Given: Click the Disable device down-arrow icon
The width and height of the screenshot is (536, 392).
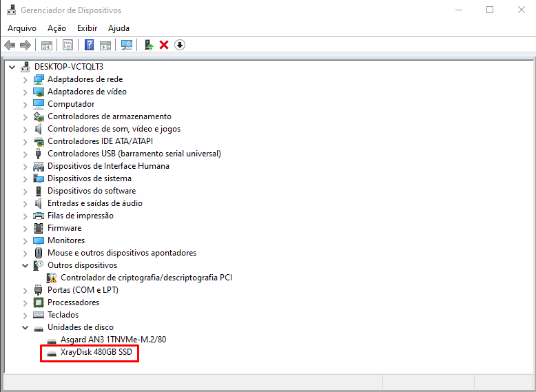Looking at the screenshot, I should pyautogui.click(x=180, y=45).
